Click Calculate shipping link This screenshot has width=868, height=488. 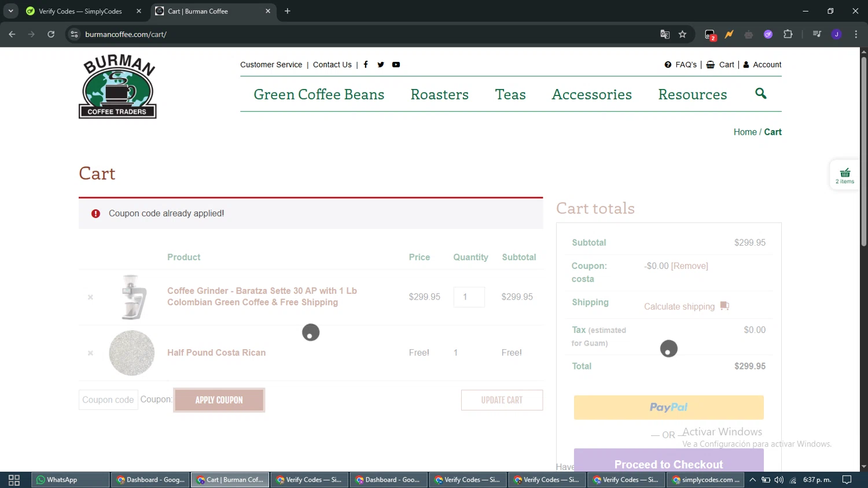click(679, 306)
